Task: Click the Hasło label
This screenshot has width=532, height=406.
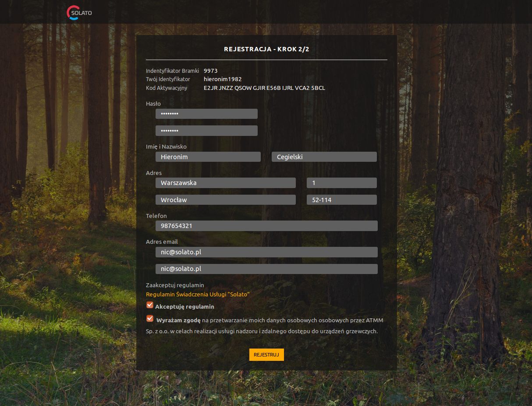Action: tap(153, 104)
